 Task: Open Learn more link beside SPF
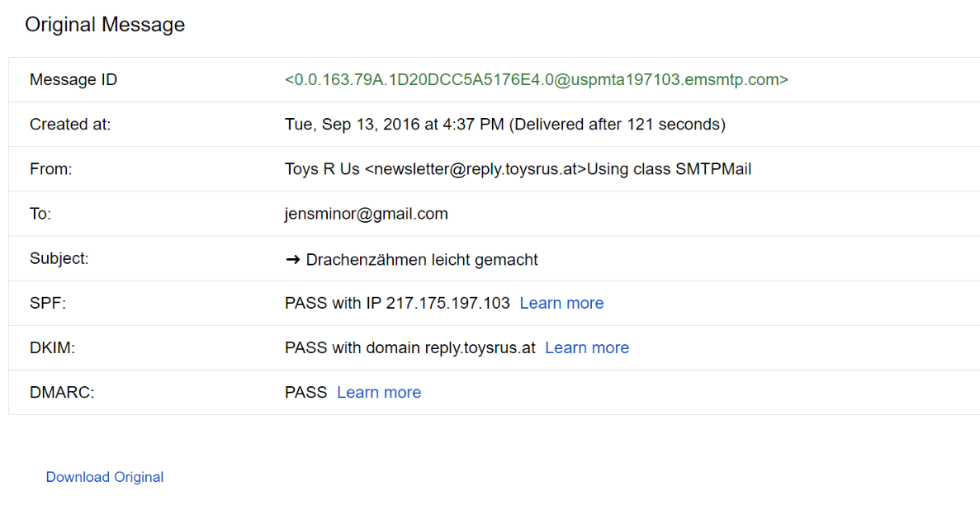point(561,303)
